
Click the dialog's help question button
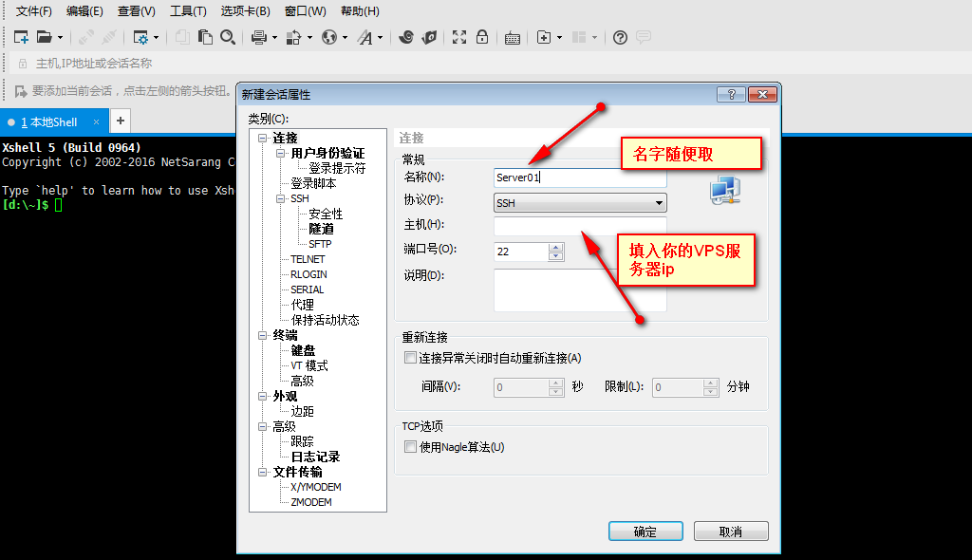pyautogui.click(x=731, y=94)
